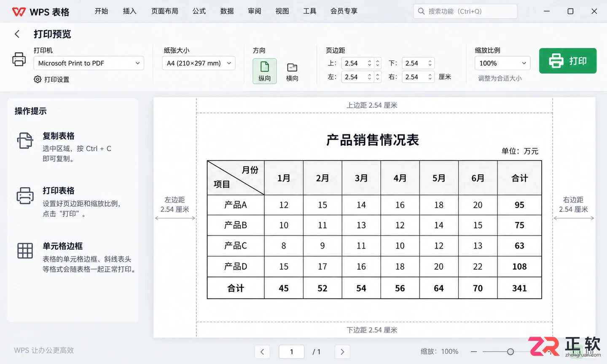Open the 会员专享 menu tab
The width and height of the screenshot is (607, 364).
click(x=344, y=11)
